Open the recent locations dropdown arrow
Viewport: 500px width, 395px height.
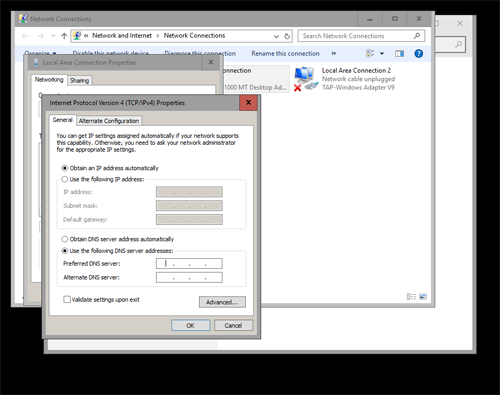[53, 36]
